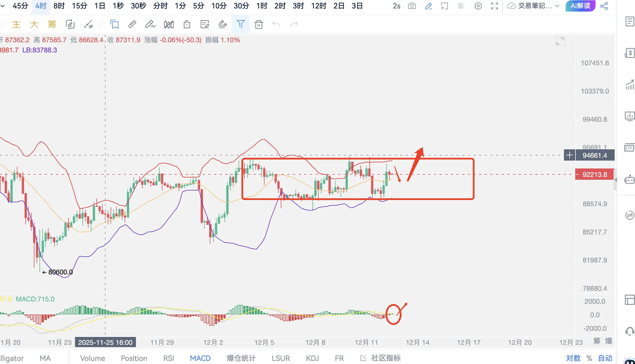Expand chart pane with corner icon
This screenshot has height=364, width=635.
(560, 41)
